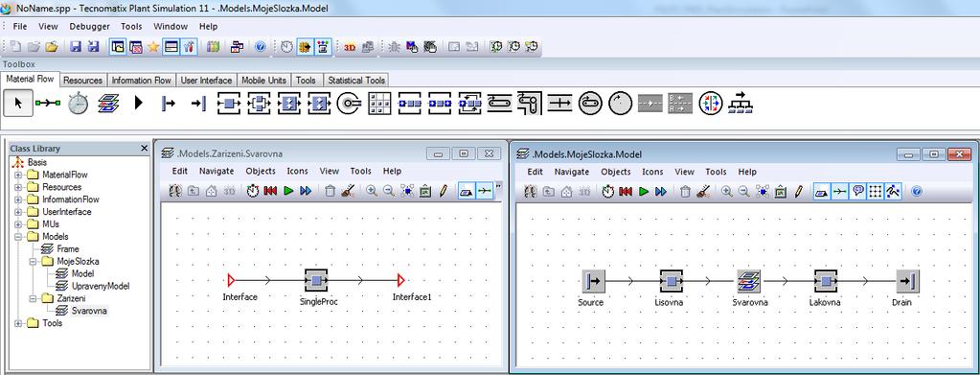Reset simulation in the Svarovna window
The width and height of the screenshot is (980, 375).
tap(270, 192)
